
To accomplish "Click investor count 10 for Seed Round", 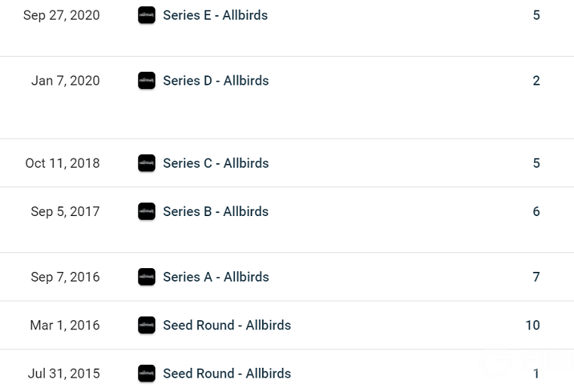I will [532, 325].
